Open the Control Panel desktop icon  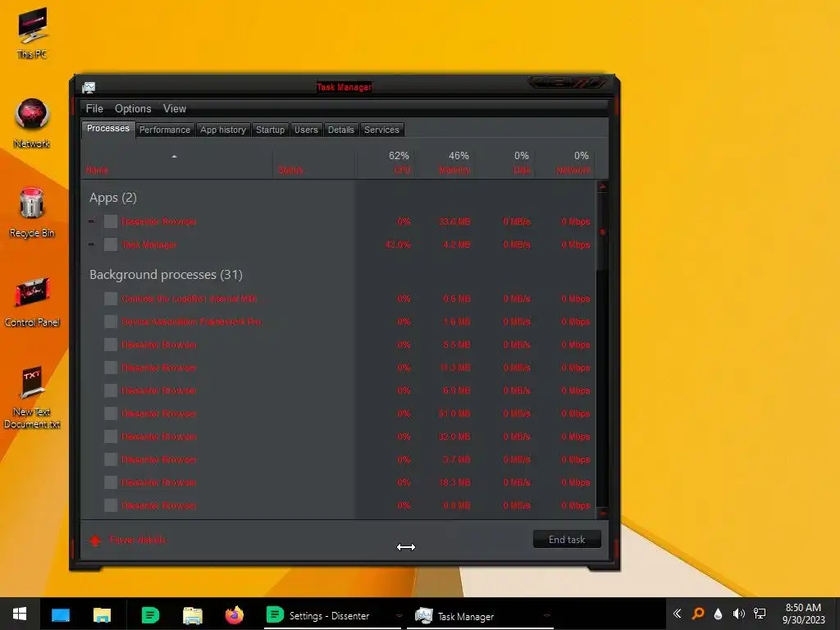(x=32, y=302)
